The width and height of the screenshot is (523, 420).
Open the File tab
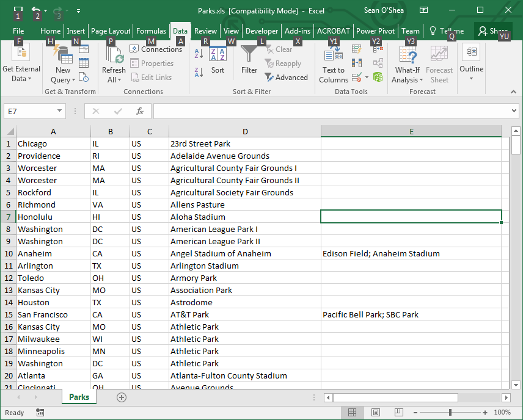pos(18,31)
